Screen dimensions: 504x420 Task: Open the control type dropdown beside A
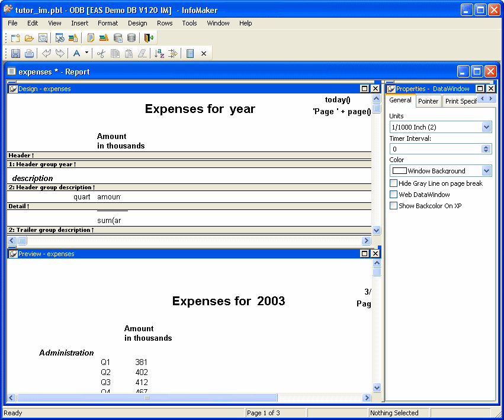pos(87,53)
